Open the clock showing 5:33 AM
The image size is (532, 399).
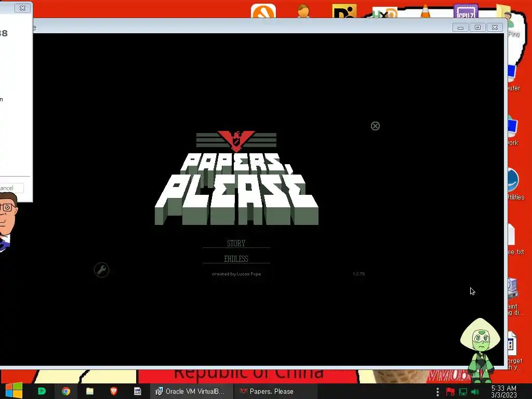click(x=504, y=391)
